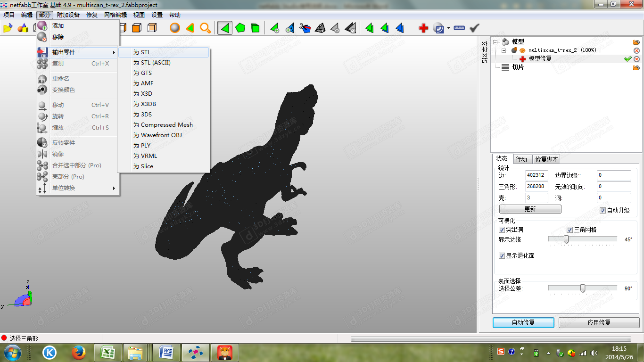The image size is (644, 362).
Task: Click the red X in 模型修复 row
Action: coord(636,59)
